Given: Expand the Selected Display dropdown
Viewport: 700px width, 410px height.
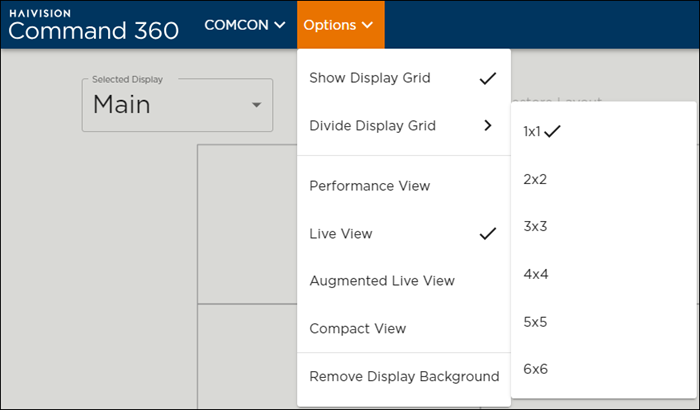Looking at the screenshot, I should pos(177,105).
